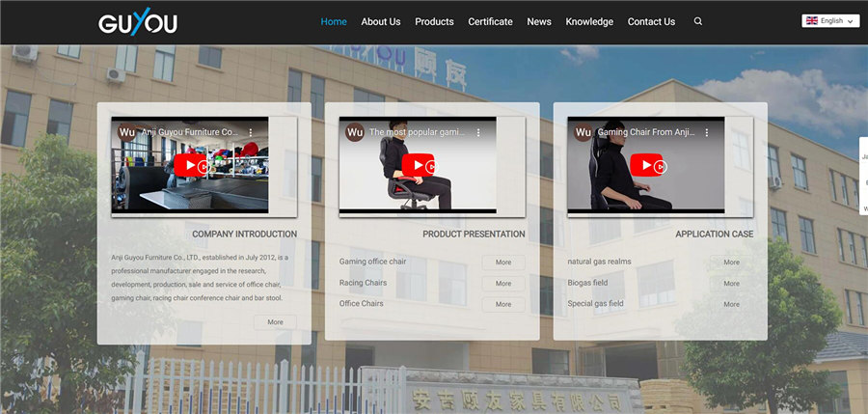Open the Certificate page
Image resolution: width=868 pixels, height=414 pixels.
(x=490, y=21)
